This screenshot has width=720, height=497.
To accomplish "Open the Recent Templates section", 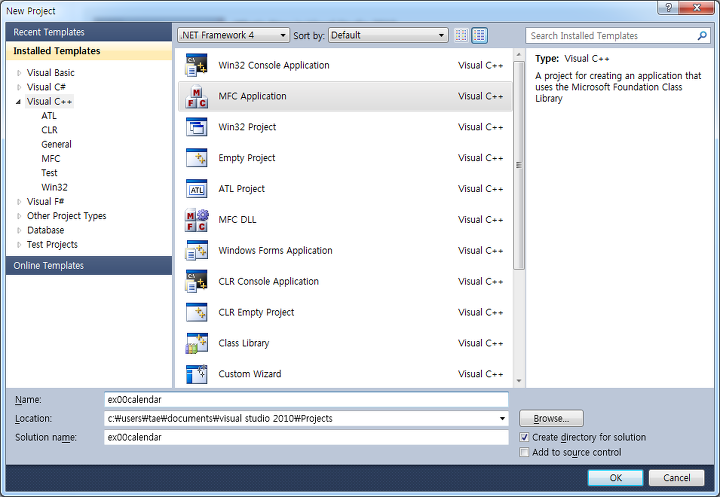I will pyautogui.click(x=89, y=32).
